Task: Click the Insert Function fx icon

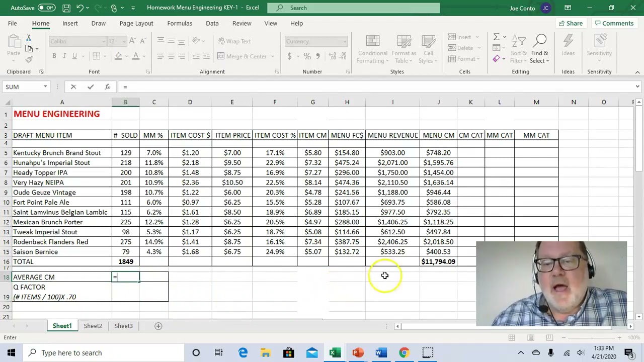Action: pos(107,87)
